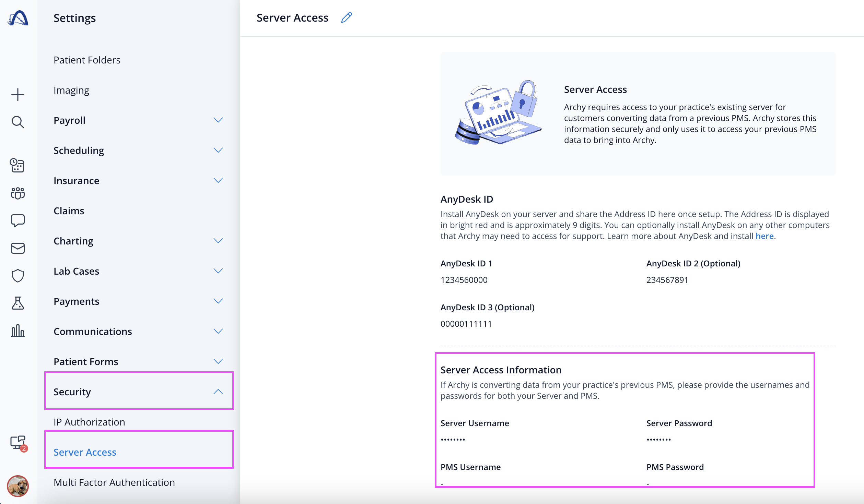This screenshot has height=504, width=864.
Task: Open the patients group sidebar icon
Action: pyautogui.click(x=18, y=193)
